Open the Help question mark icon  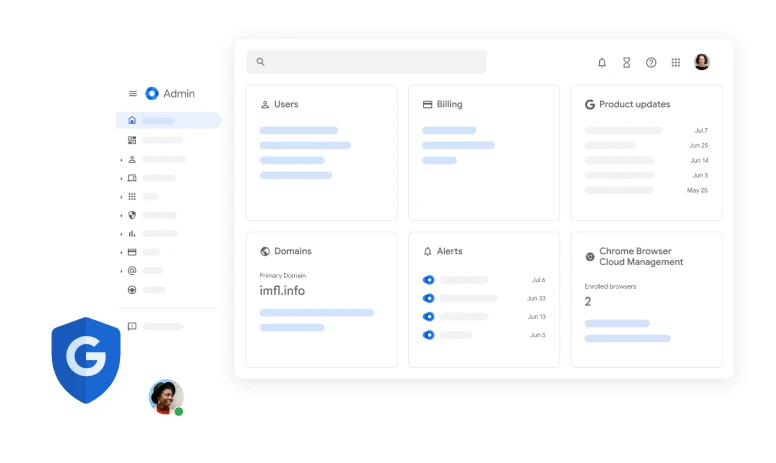tap(651, 62)
